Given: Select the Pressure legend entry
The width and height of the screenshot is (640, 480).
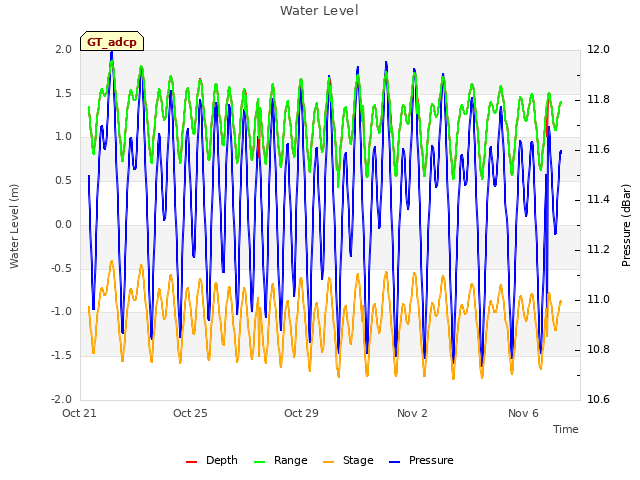Looking at the screenshot, I should [x=421, y=460].
